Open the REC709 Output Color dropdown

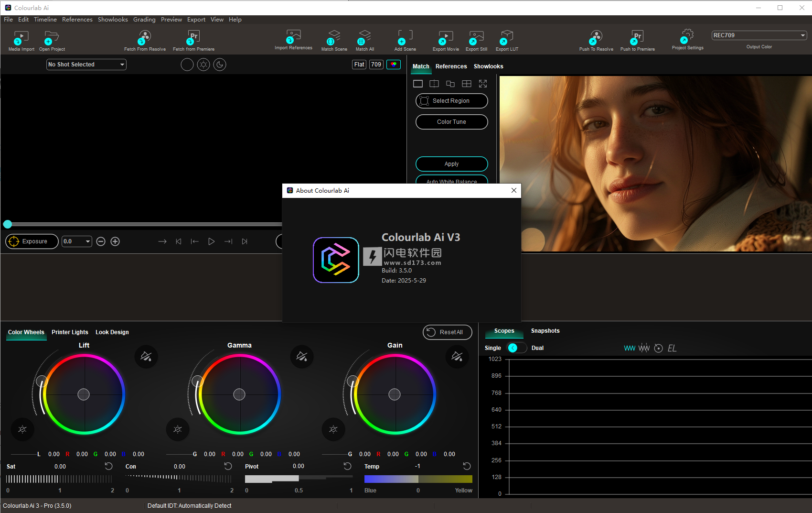(x=759, y=35)
